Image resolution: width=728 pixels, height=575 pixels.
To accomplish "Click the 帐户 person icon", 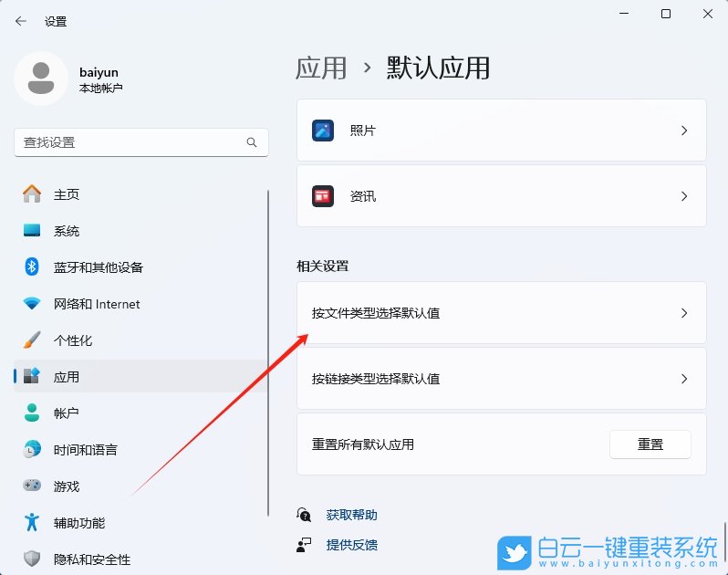I will [x=32, y=413].
